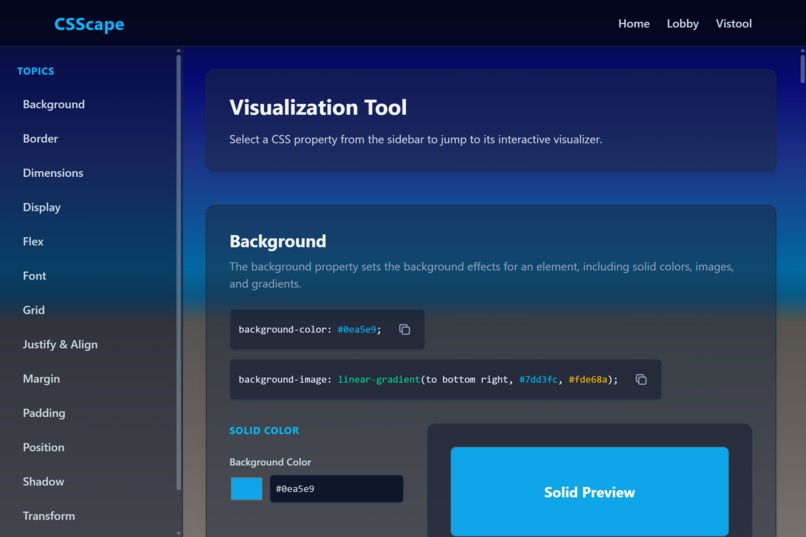
Task: Click the #7dd3fc color value in code
Action: (538, 380)
